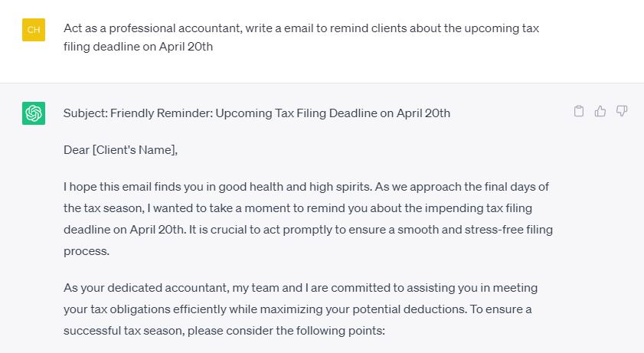Give the response a thumbs down

(622, 112)
